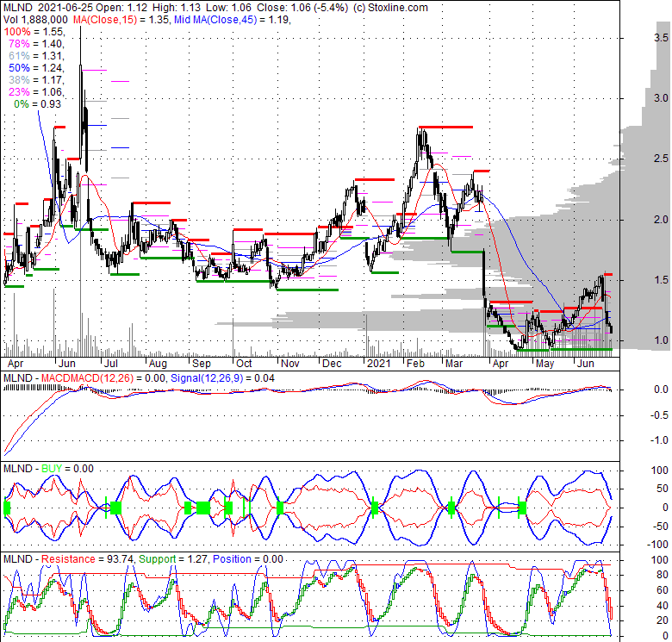Click the 1.0 price axis label

pos(661,340)
